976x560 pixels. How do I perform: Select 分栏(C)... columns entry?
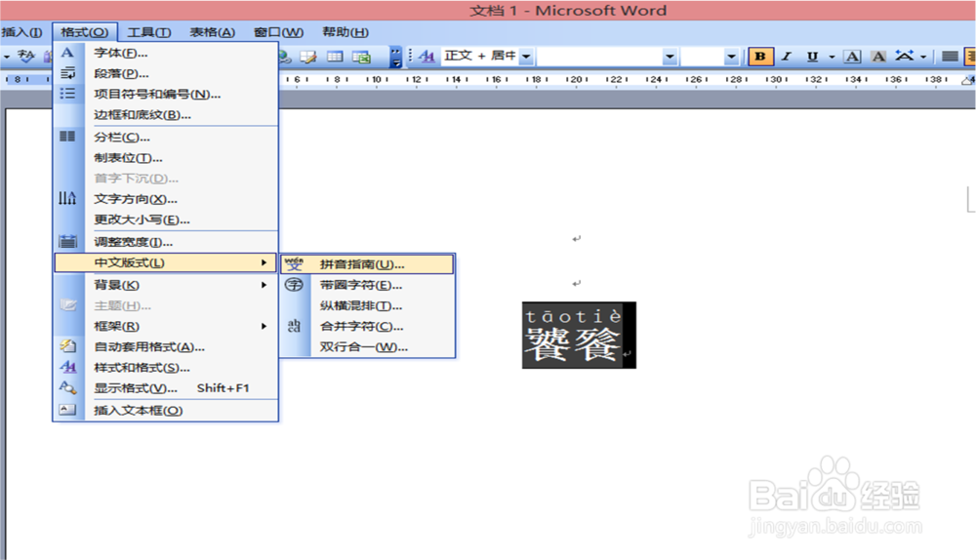tap(166, 137)
